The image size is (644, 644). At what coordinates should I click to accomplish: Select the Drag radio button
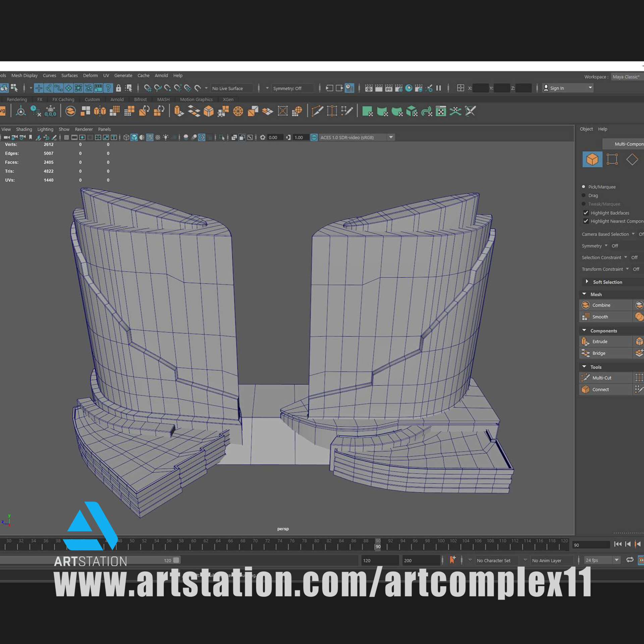[584, 195]
